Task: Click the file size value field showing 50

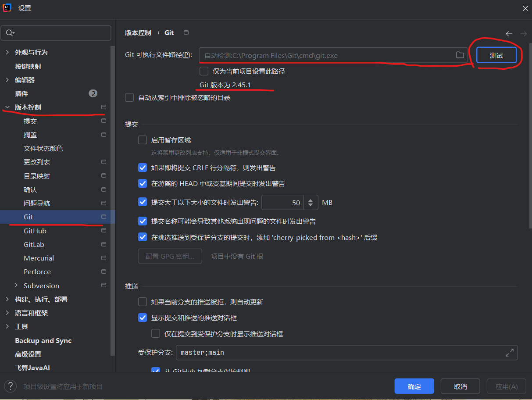Action: pos(283,202)
